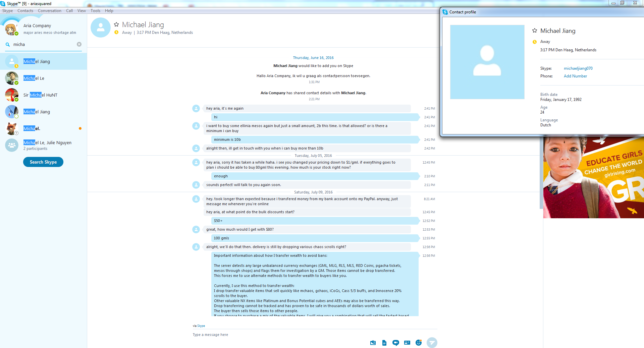Click Michael Jiang's header avatar
Image resolution: width=644 pixels, height=348 pixels.
[x=101, y=27]
